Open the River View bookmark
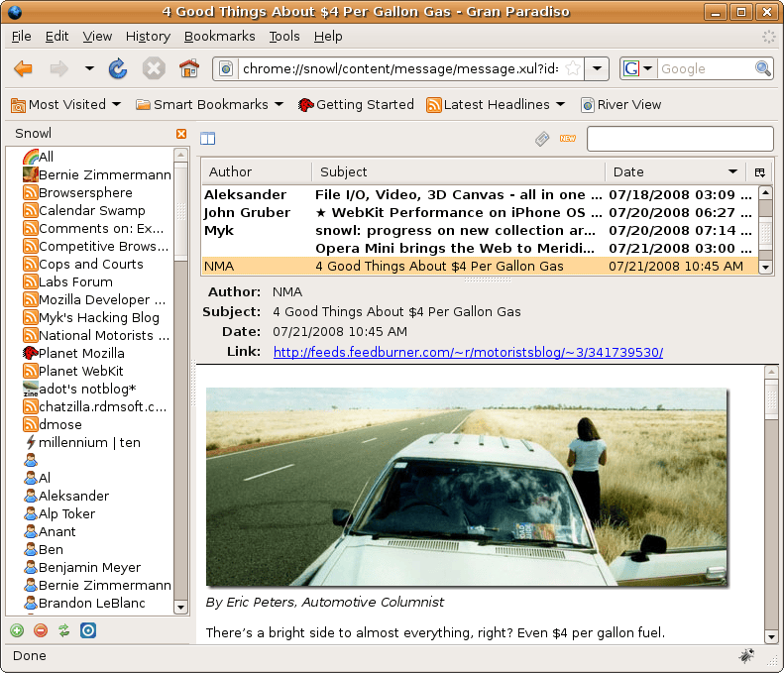Screen dimensions: 784x673 click(x=621, y=104)
